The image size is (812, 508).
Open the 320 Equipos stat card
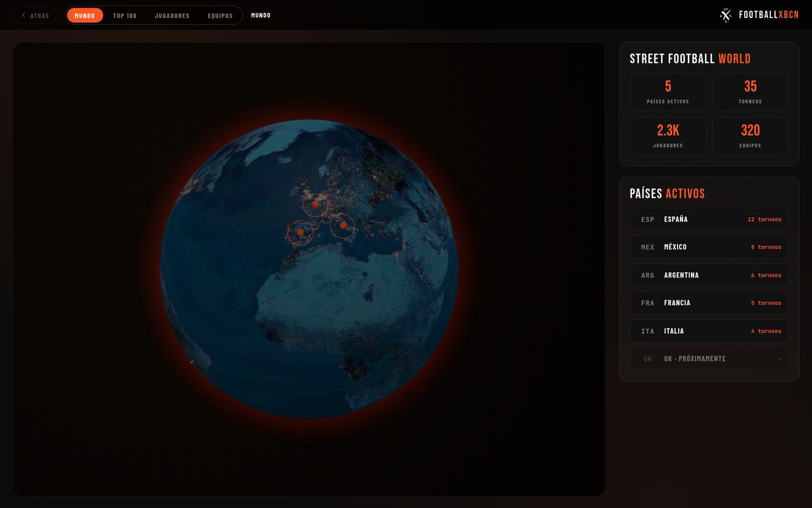pyautogui.click(x=751, y=136)
